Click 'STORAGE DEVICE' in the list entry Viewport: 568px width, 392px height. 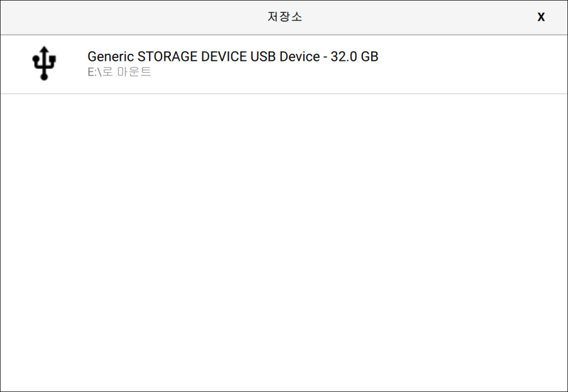tap(192, 57)
